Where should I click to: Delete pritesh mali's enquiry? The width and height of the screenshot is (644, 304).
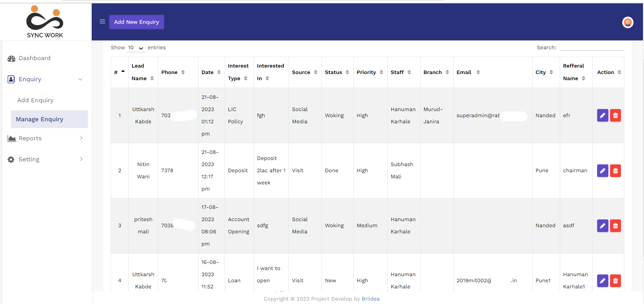(x=615, y=226)
